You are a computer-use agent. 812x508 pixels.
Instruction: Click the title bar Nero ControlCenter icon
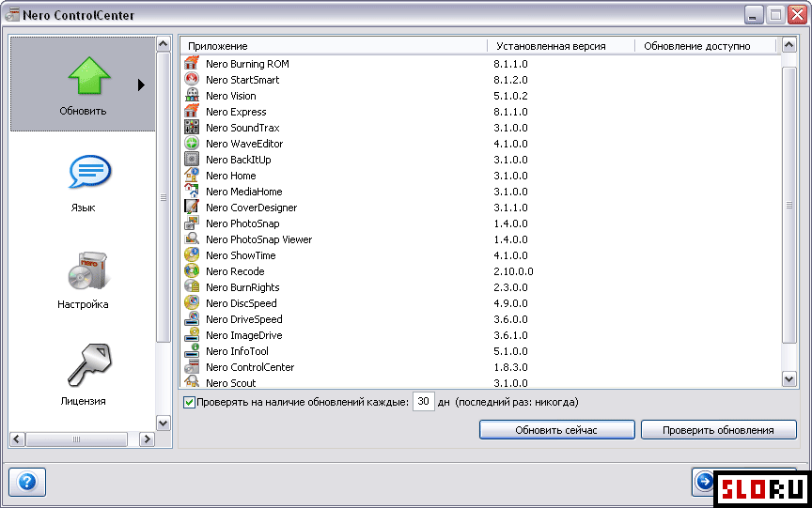click(x=12, y=14)
